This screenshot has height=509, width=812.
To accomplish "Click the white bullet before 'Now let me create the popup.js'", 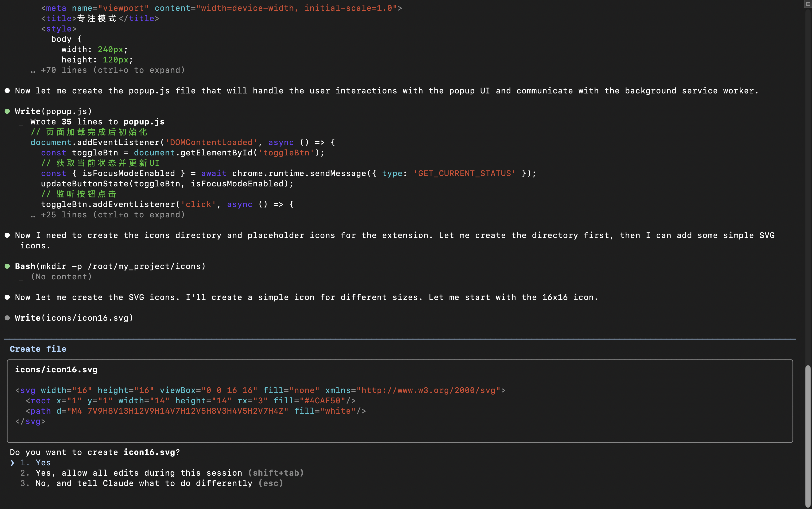I will click(7, 91).
